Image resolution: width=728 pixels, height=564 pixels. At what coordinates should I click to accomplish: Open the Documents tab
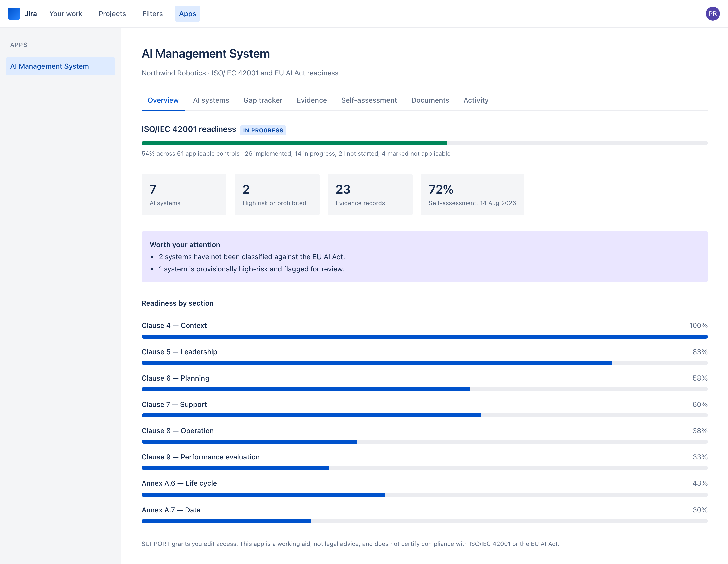click(x=430, y=100)
